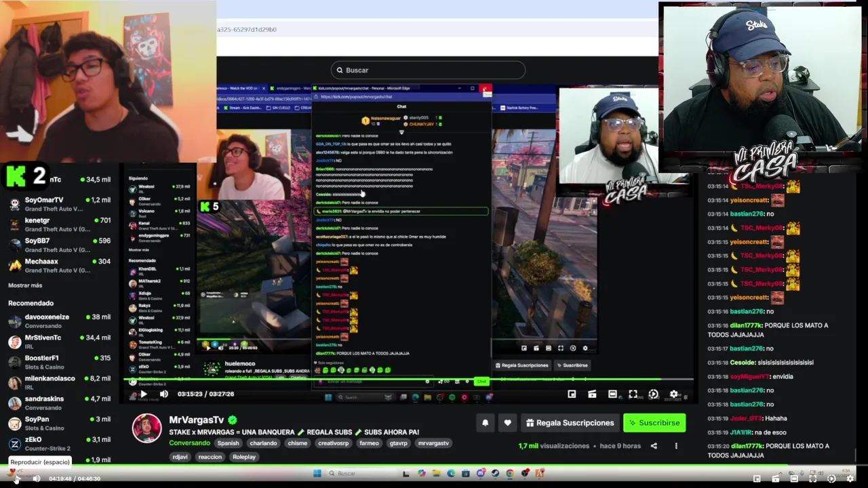Open kenetgr channel in sidebar

60,224
